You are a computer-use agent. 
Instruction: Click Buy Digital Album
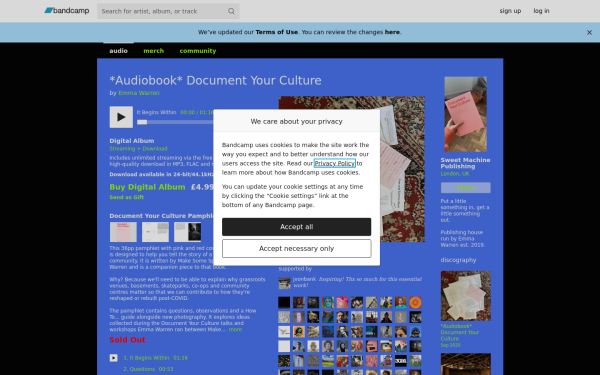pos(147,187)
